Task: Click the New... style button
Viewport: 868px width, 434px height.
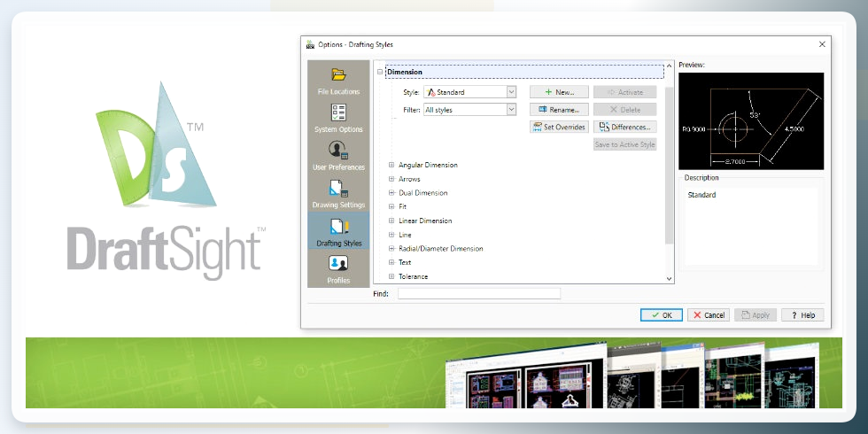Action: 559,92
